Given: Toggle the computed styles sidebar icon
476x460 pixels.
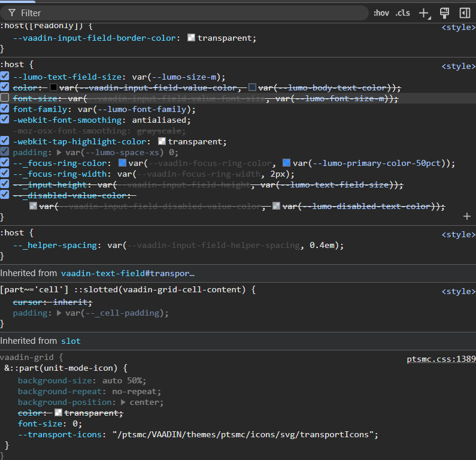Looking at the screenshot, I should [x=465, y=13].
